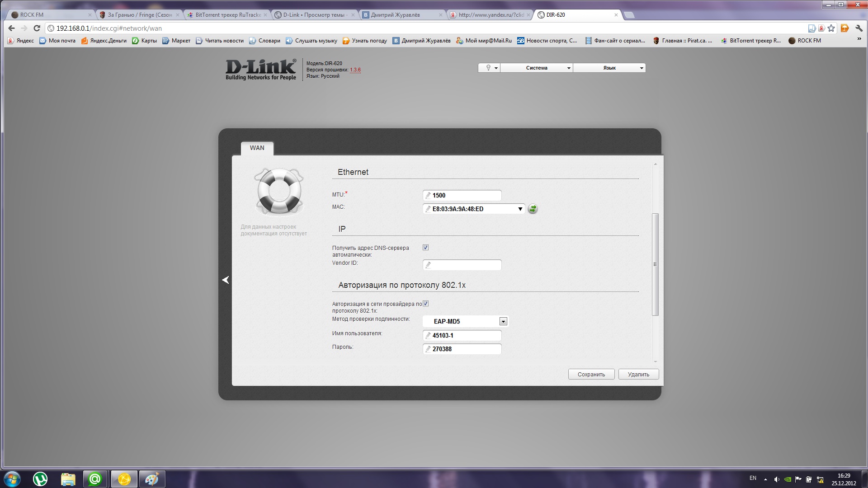Open the Узнать погоду bookmark

click(365, 41)
